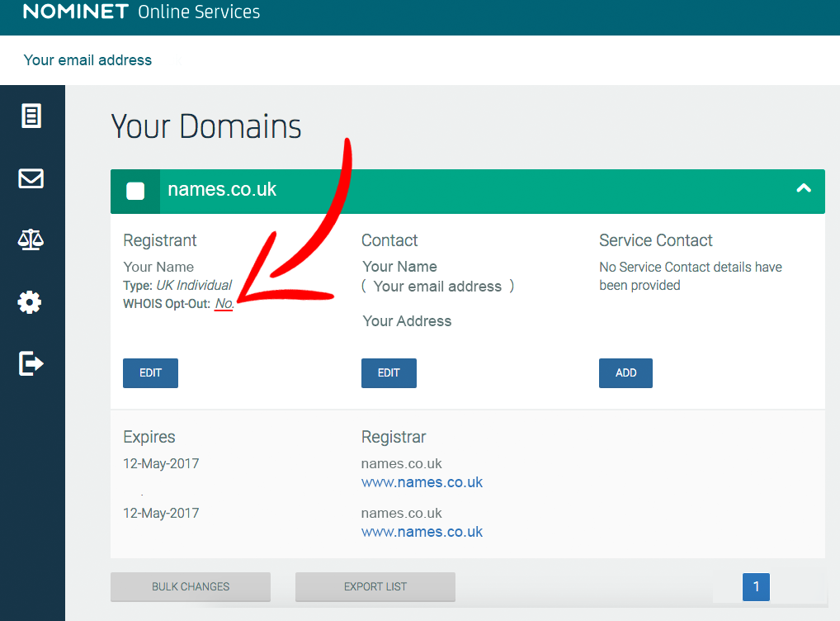Collapse the names.co.uk domain panel
840x621 pixels.
pos(804,188)
